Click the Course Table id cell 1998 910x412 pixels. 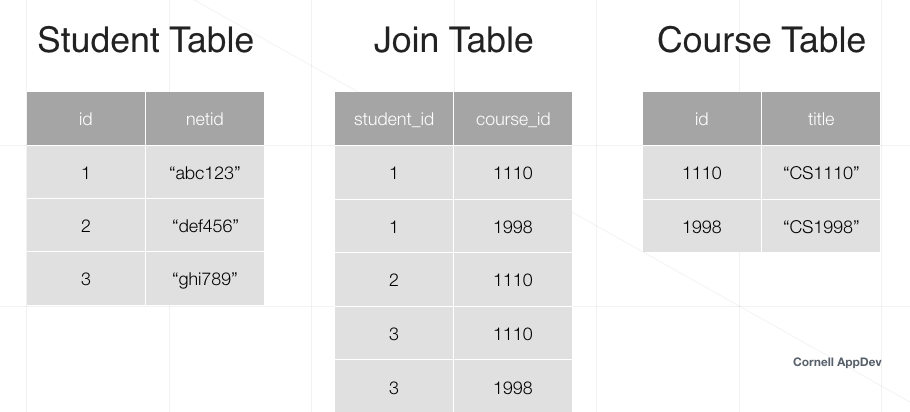(702, 226)
